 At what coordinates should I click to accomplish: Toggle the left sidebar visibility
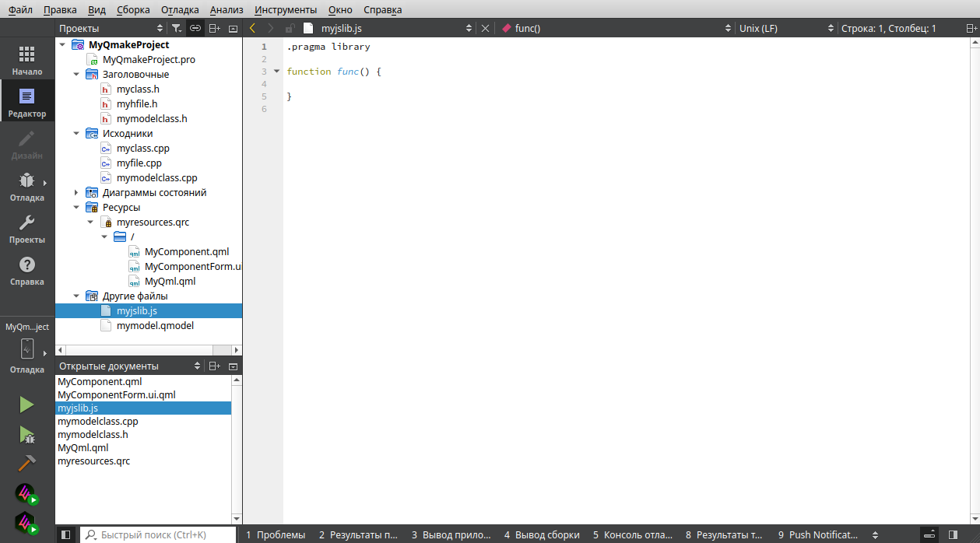(x=66, y=535)
